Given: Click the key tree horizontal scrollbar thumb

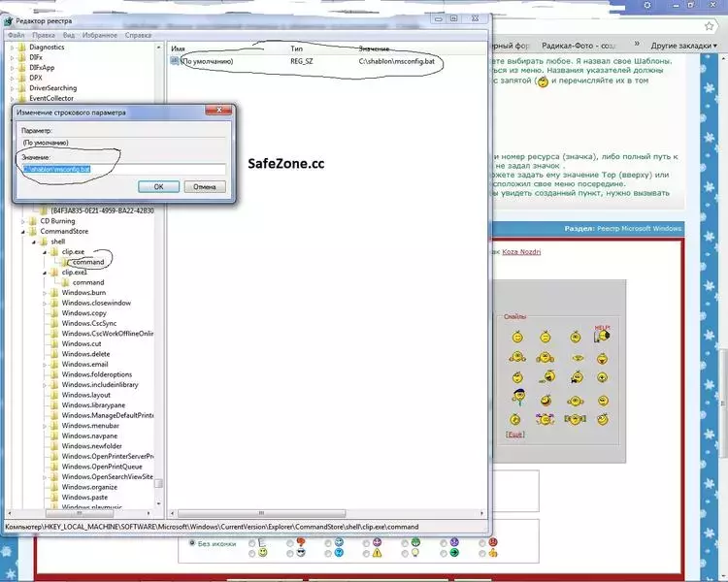Looking at the screenshot, I should [x=79, y=513].
